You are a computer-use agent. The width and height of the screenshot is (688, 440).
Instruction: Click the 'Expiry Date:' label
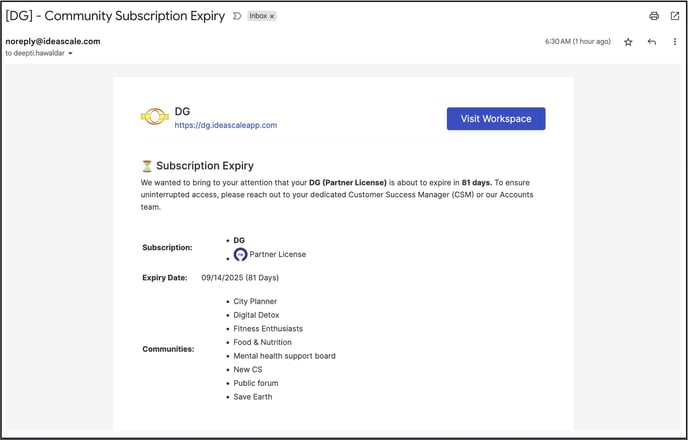tap(165, 278)
